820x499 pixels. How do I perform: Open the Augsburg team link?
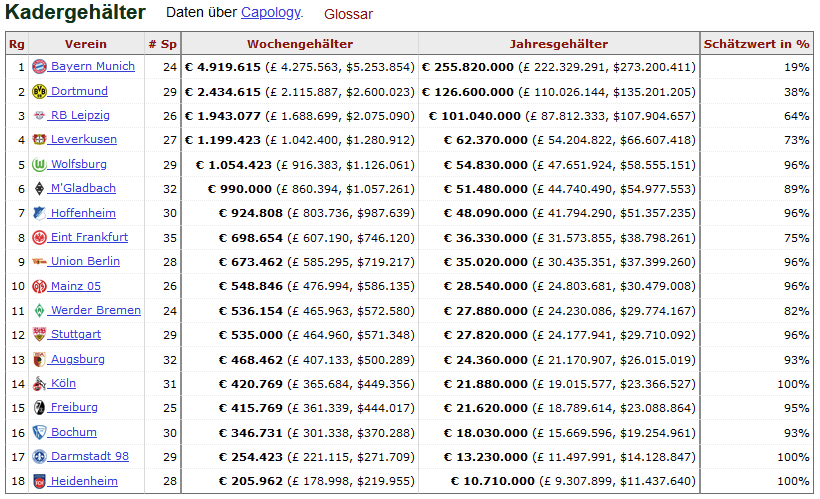[x=77, y=359]
